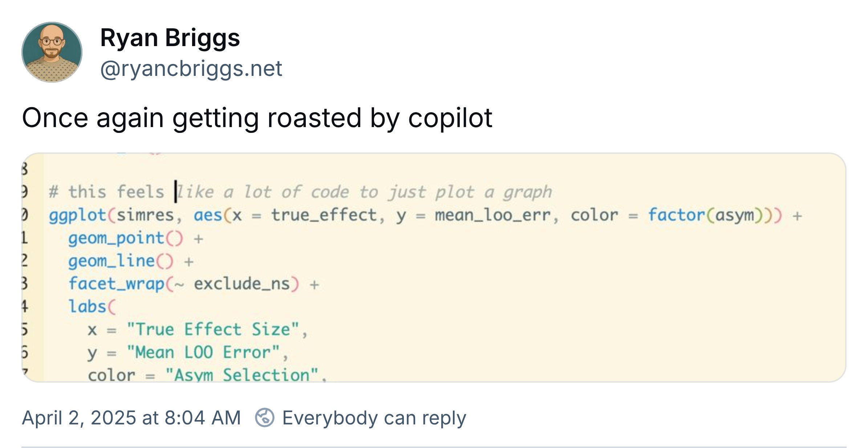Click geom_line() in the code image
Screen dimensions: 868x448
(x=121, y=261)
